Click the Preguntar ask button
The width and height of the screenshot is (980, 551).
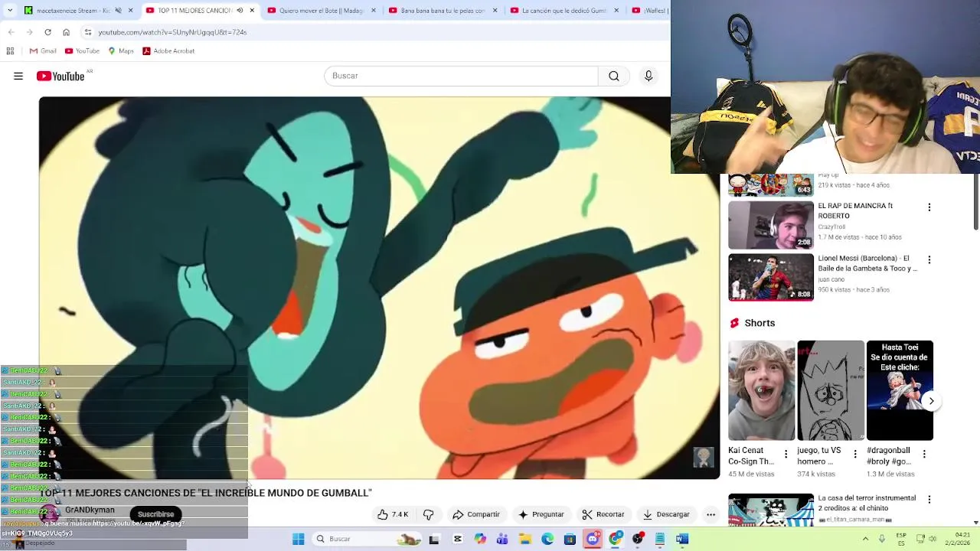[x=541, y=514]
